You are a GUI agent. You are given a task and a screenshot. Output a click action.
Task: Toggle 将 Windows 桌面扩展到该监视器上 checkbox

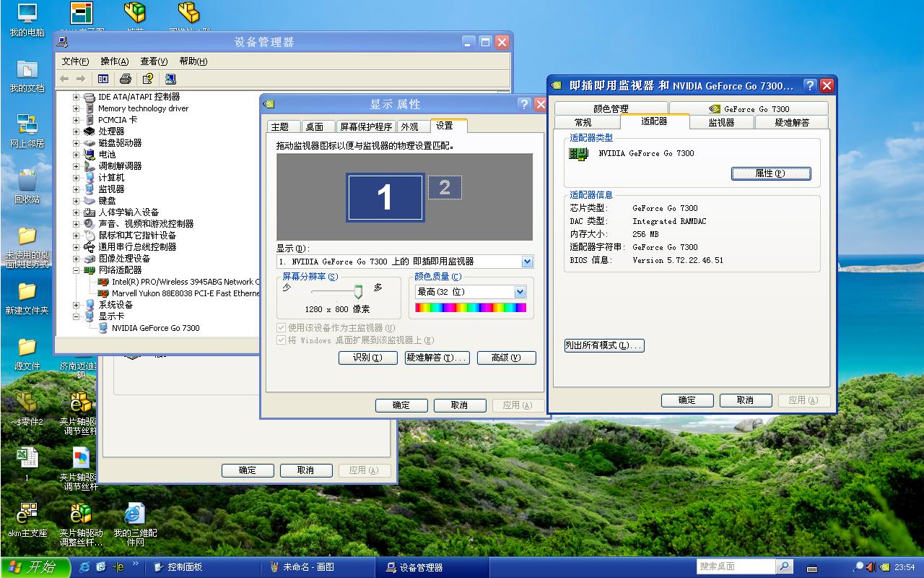[x=282, y=340]
